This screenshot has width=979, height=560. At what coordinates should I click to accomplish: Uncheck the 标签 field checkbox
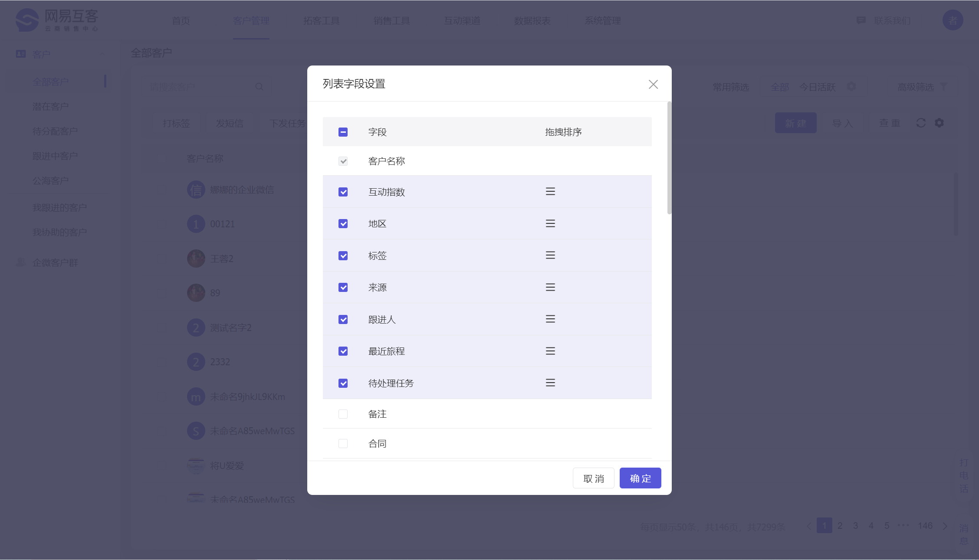pyautogui.click(x=343, y=255)
